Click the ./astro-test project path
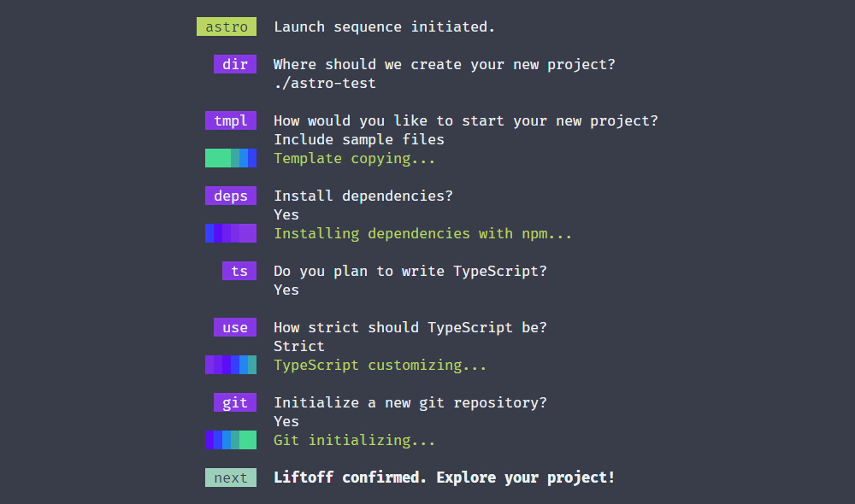The width and height of the screenshot is (855, 504). coord(325,83)
